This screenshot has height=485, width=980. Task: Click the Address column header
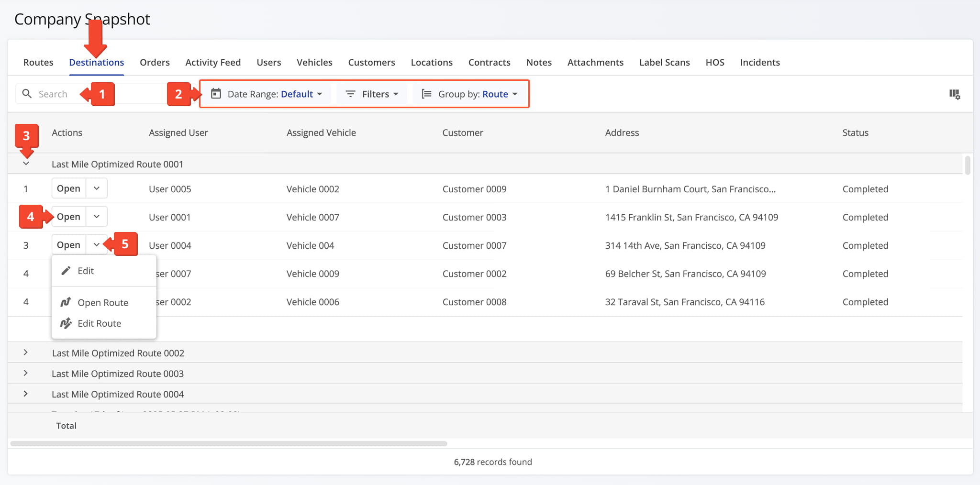coord(622,132)
